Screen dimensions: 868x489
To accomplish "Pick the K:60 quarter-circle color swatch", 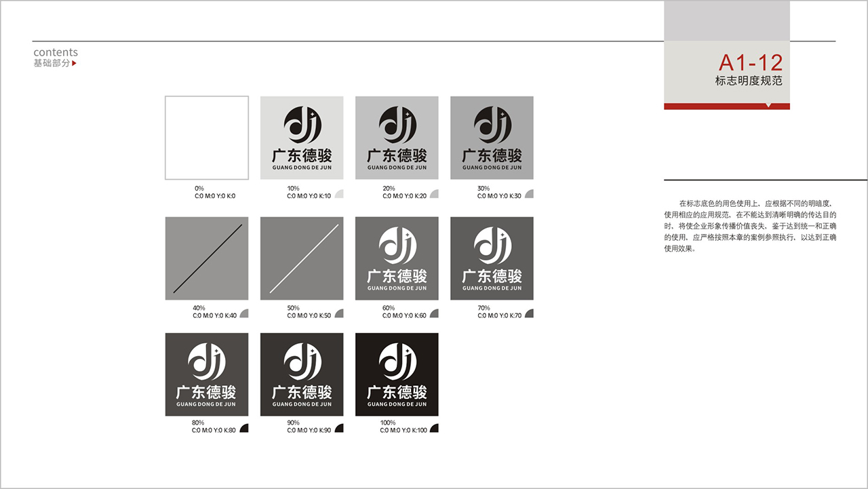I will [x=434, y=313].
